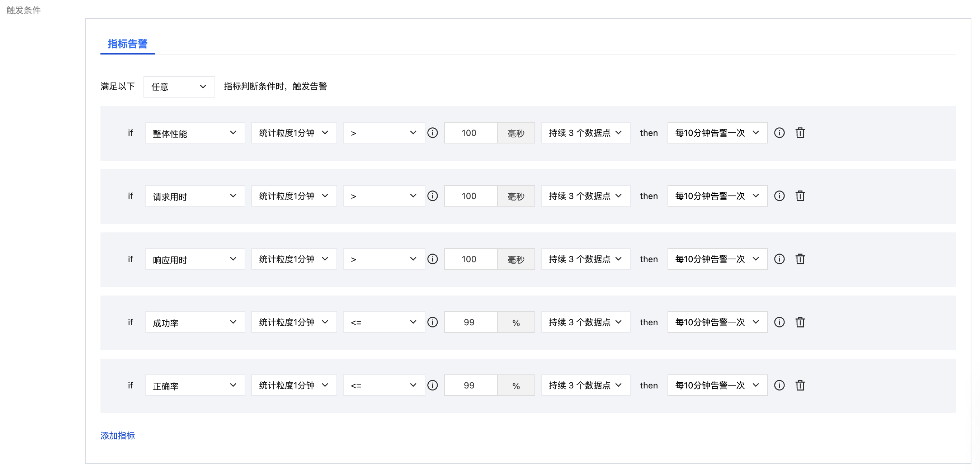
Task: Open 统计粒度1分钟 dropdown in 成功率 row
Action: coord(294,322)
